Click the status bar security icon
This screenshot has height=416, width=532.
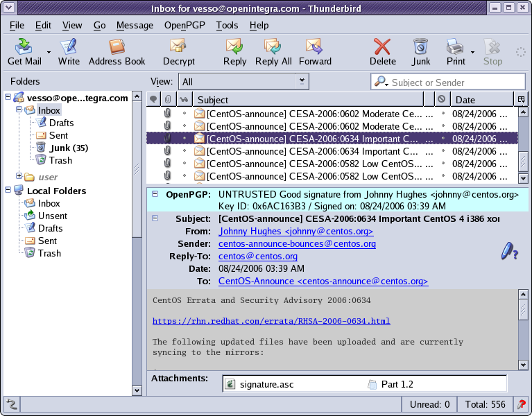pyautogui.click(x=522, y=404)
